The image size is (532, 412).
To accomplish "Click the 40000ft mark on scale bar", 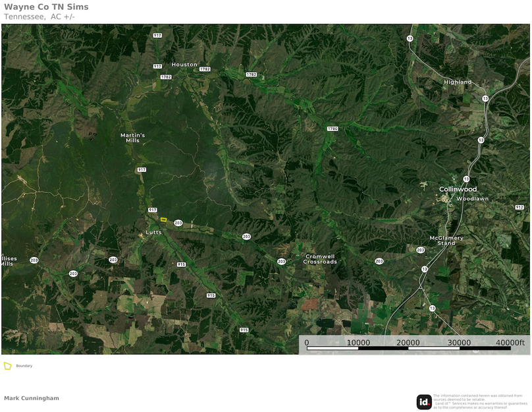I will click(512, 343).
